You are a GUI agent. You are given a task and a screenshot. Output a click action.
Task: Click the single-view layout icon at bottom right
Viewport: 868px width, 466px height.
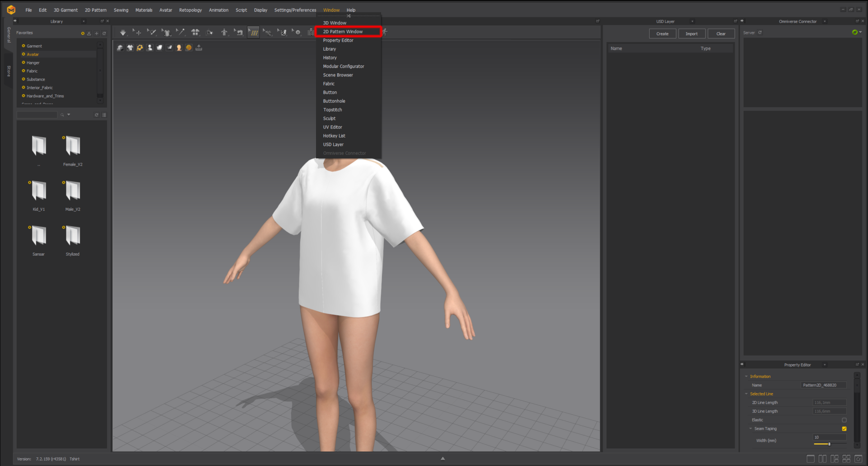pyautogui.click(x=811, y=459)
